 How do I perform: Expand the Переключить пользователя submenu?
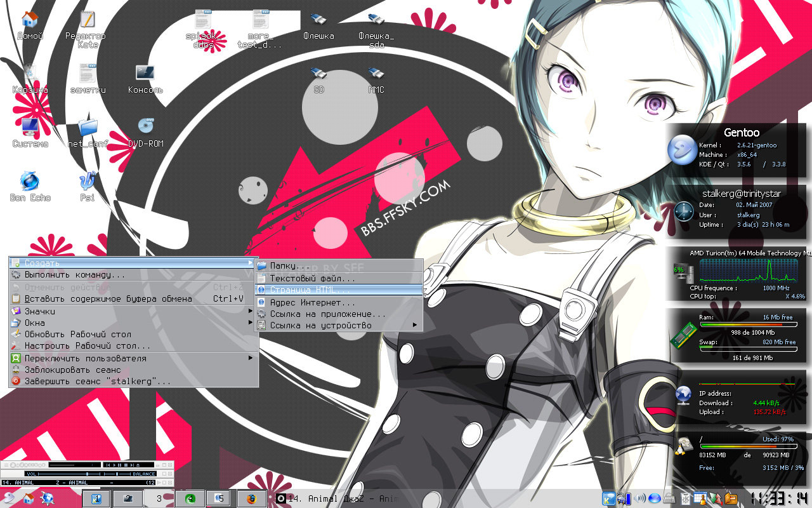[x=133, y=358]
